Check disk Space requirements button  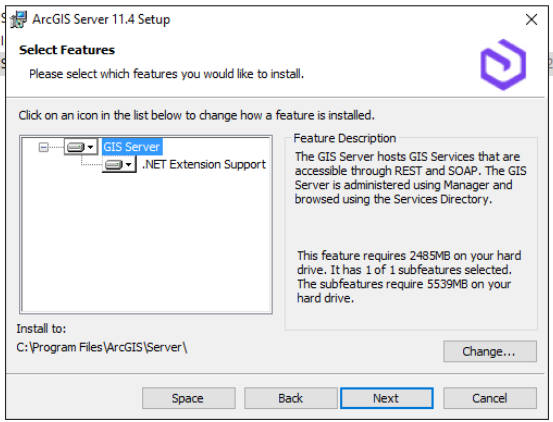tap(189, 398)
